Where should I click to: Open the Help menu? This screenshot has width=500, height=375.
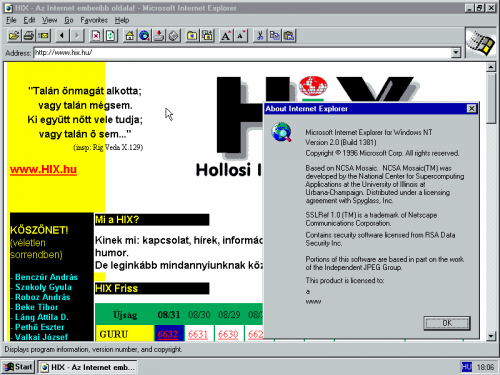tap(122, 20)
